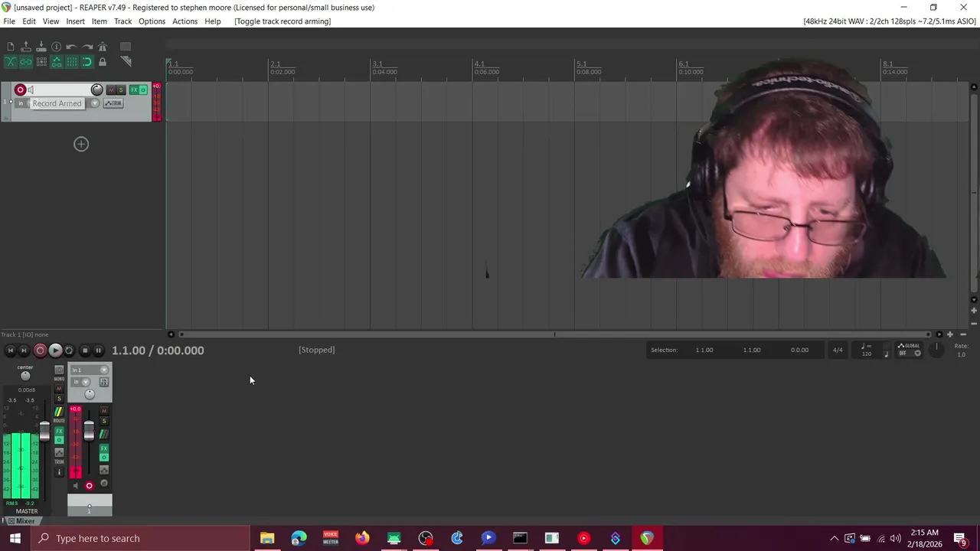Solo the master track in mixer
Viewport: 980px width, 551px height.
point(59,399)
